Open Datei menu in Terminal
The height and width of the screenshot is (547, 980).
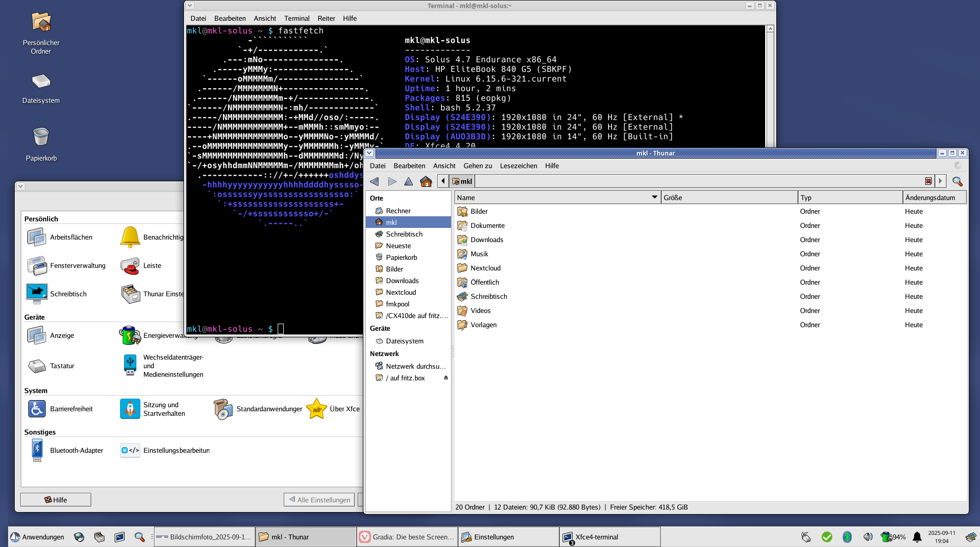click(x=198, y=18)
